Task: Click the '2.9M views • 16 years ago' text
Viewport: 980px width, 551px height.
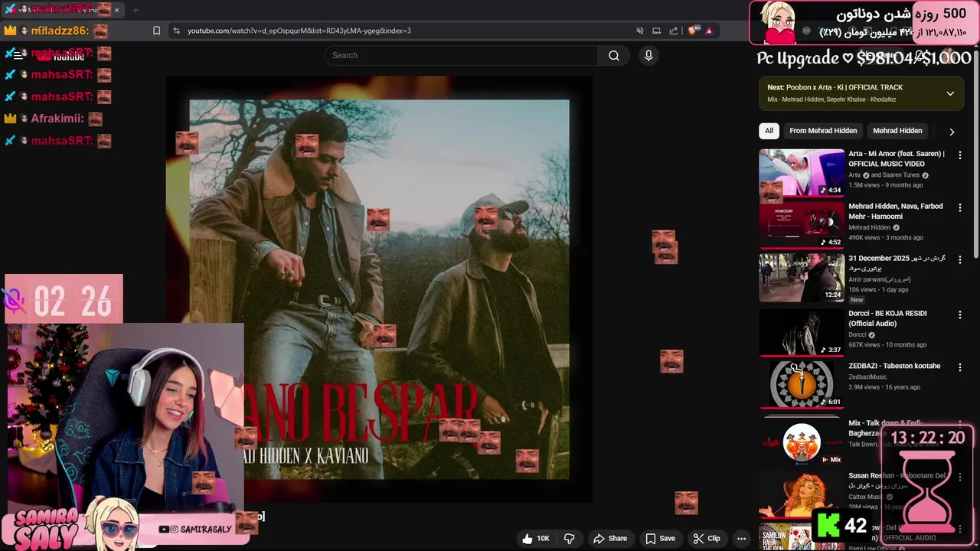Action: pos(884,387)
